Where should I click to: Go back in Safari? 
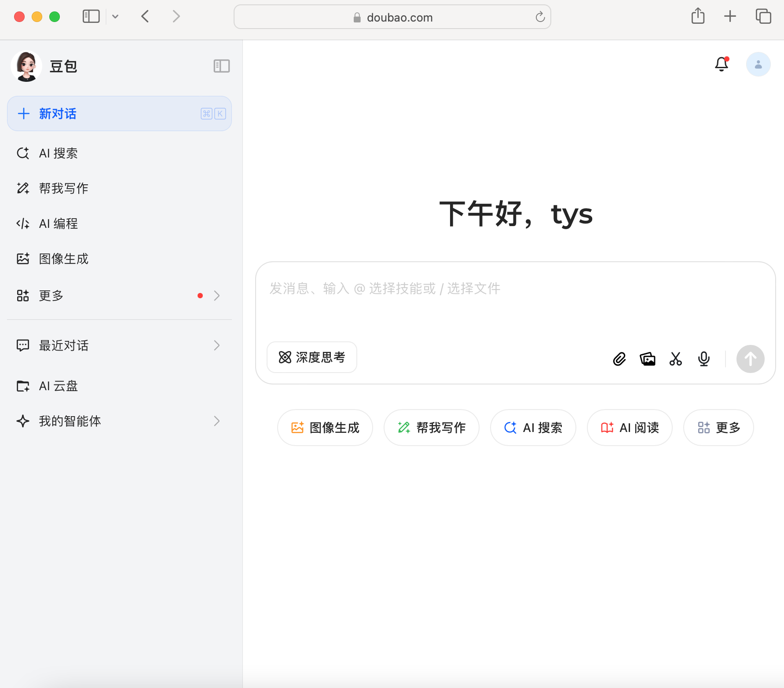coord(145,17)
